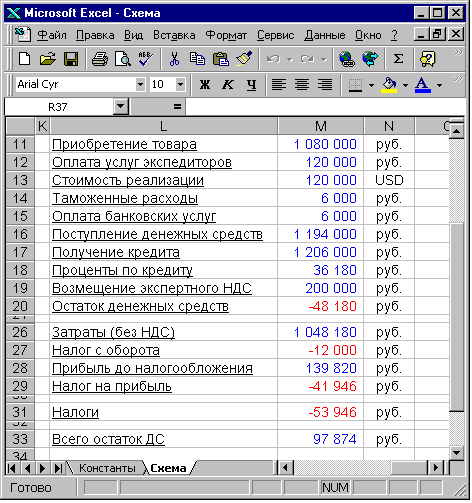Open the Borders dropdown arrow

click(x=371, y=85)
